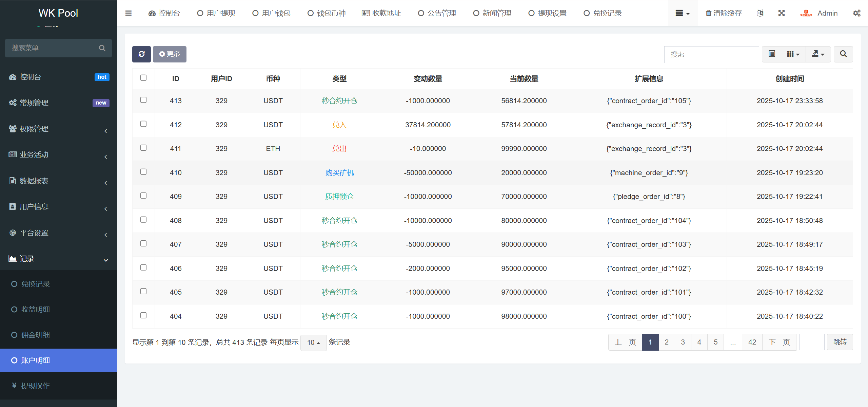Image resolution: width=868 pixels, height=407 pixels.
Task: Click the refresh table icon button
Action: [x=141, y=54]
